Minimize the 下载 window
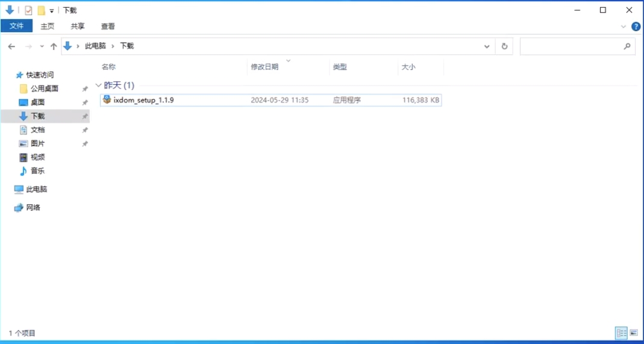The height and width of the screenshot is (344, 644). pos(577,10)
